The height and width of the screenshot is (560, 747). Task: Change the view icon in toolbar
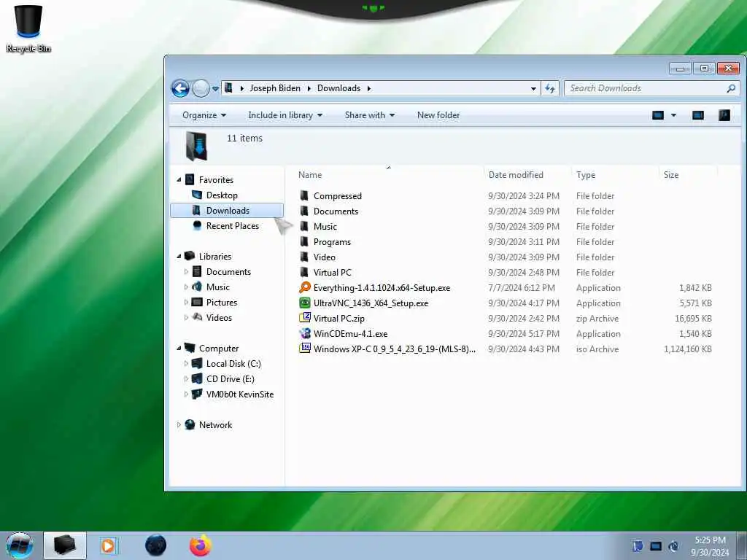pos(658,115)
